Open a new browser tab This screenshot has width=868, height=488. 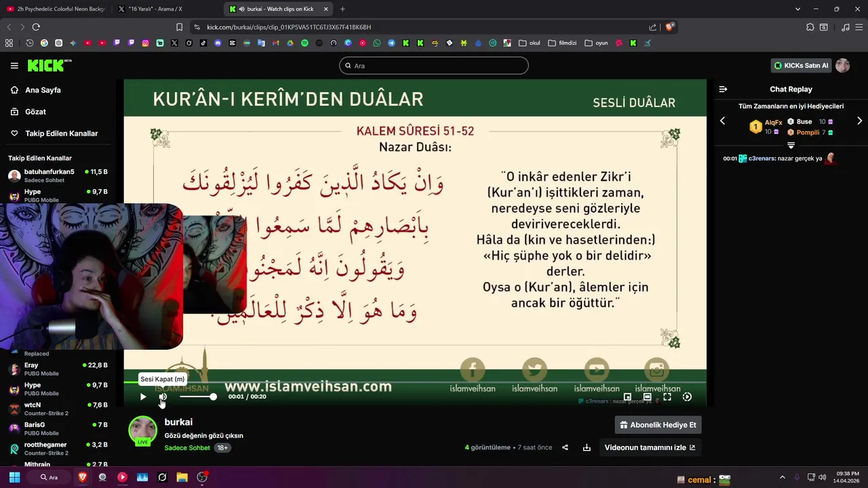pos(342,9)
